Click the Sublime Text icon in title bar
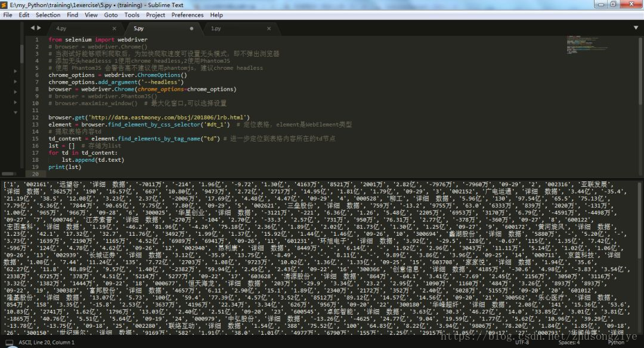Image resolution: width=644 pixels, height=348 pixels. [5, 5]
